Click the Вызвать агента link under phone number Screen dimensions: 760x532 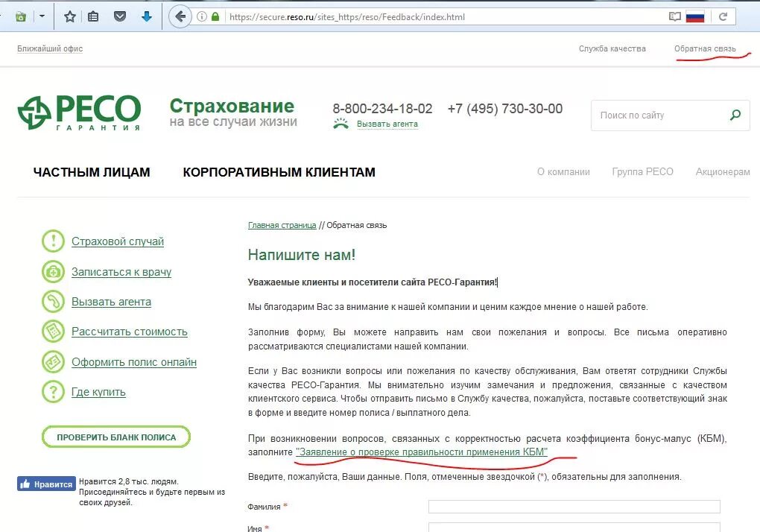point(387,124)
